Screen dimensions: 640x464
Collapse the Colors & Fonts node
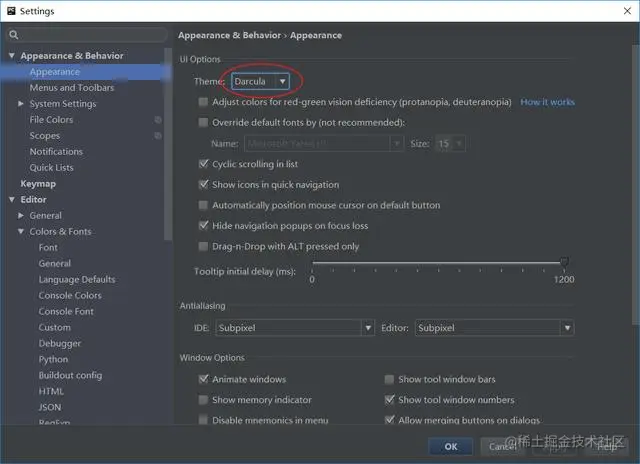pyautogui.click(x=21, y=231)
